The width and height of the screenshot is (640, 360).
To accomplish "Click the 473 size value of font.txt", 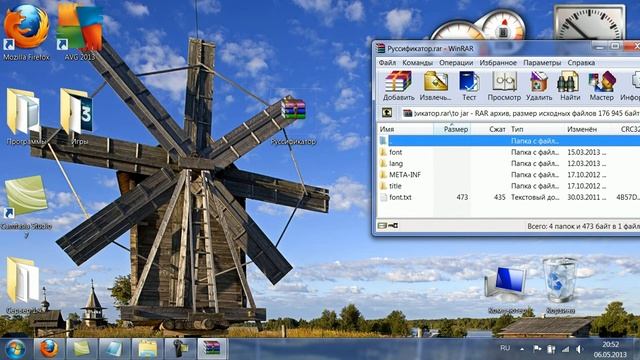I will [462, 198].
